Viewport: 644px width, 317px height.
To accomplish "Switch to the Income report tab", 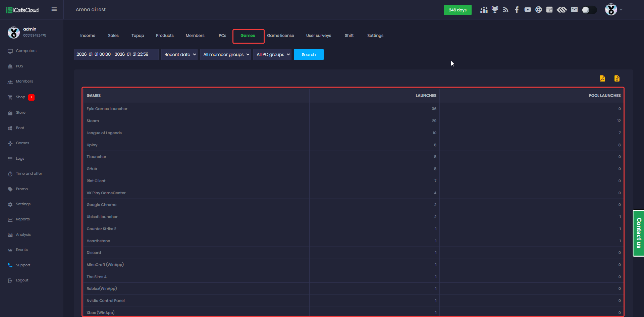I will (x=88, y=36).
